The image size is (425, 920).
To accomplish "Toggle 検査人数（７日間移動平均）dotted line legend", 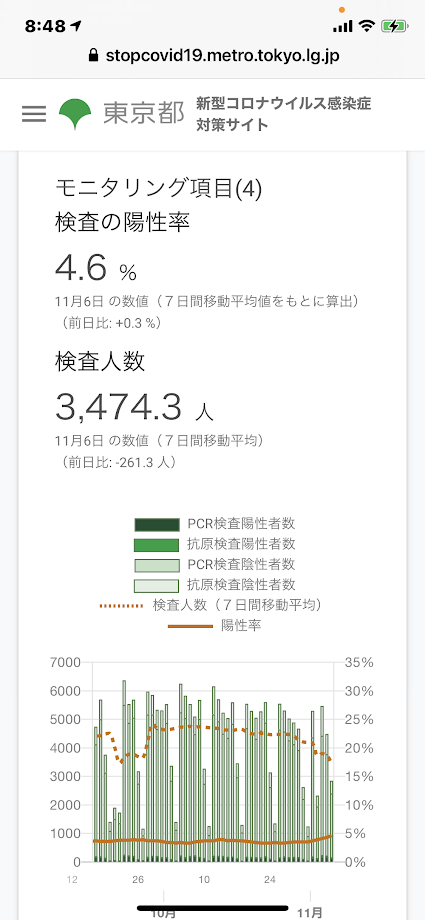I will click(215, 605).
